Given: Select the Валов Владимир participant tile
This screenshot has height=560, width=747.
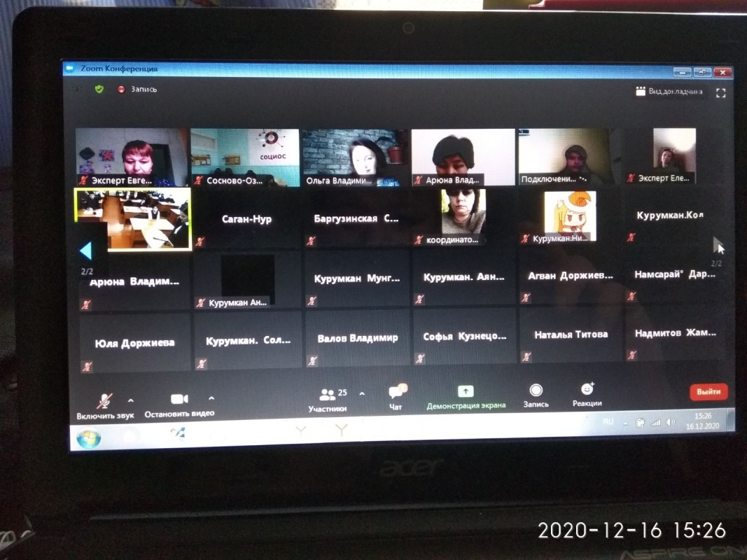Looking at the screenshot, I should click(357, 338).
